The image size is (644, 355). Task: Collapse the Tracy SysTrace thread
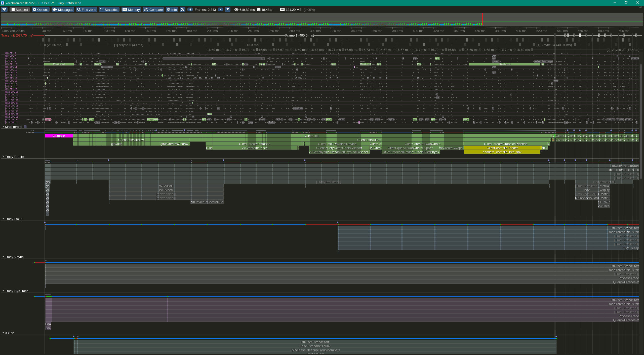[x=3, y=291]
